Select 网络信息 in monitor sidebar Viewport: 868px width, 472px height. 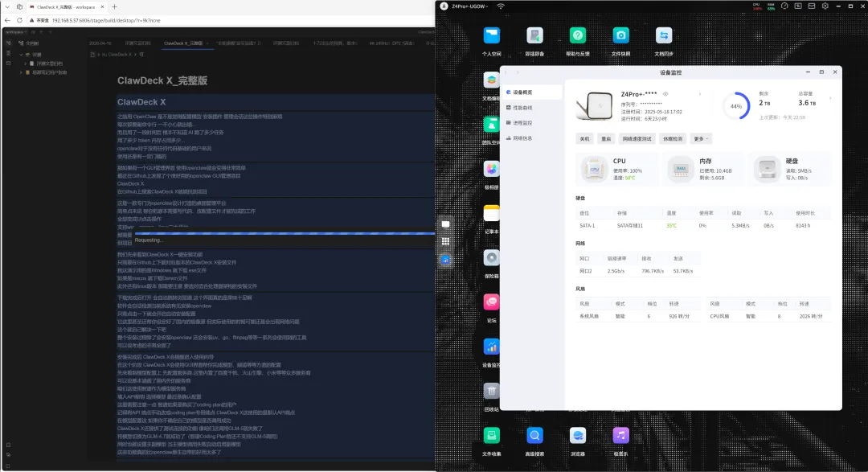tap(532, 138)
